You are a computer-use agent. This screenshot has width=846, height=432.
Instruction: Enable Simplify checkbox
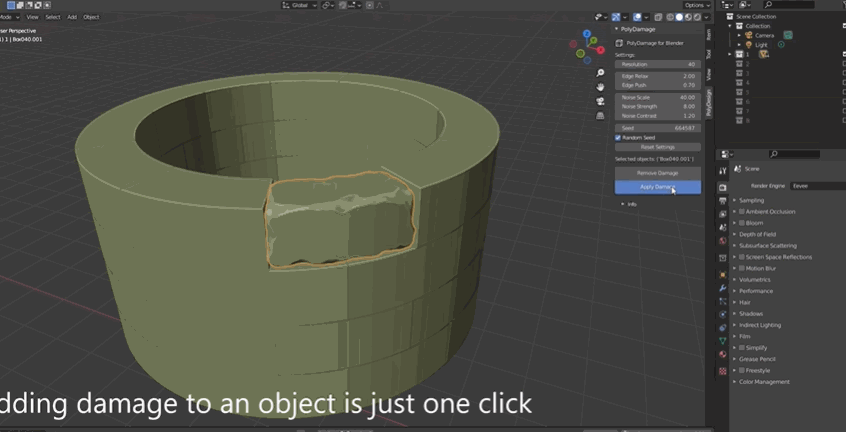pos(742,347)
